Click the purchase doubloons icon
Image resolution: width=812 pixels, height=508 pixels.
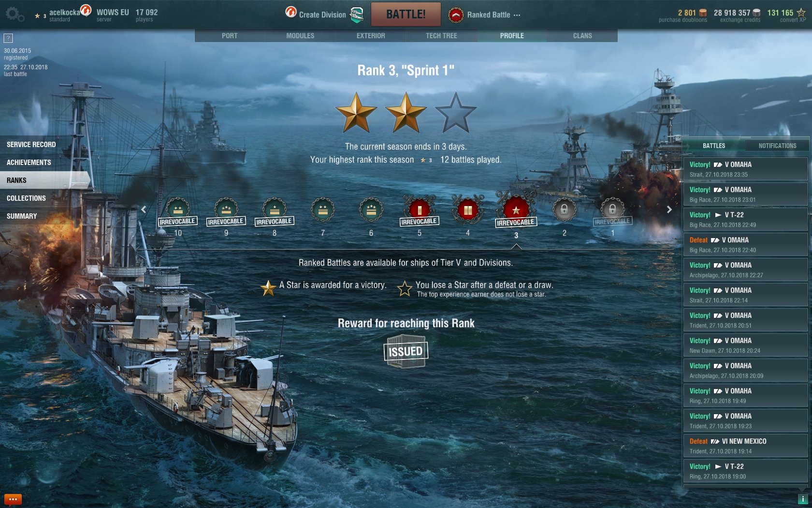(703, 13)
